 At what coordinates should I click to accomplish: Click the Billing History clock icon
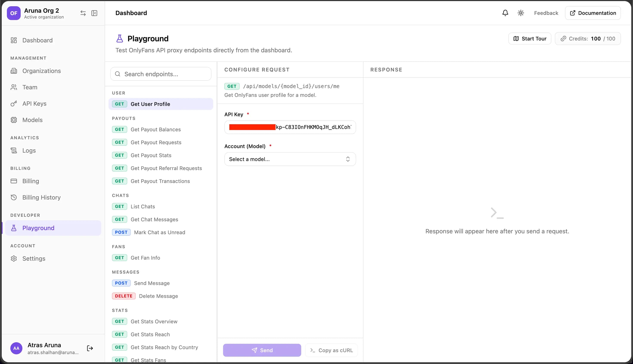click(14, 198)
